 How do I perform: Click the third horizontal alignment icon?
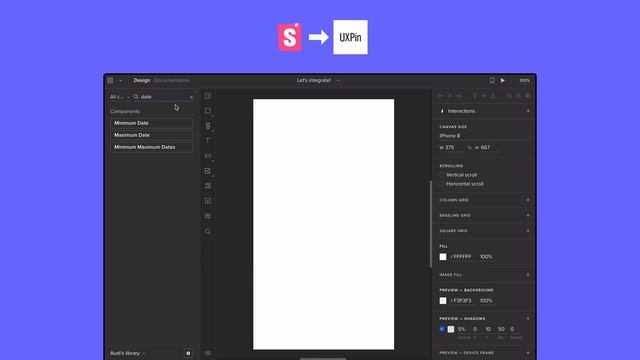tap(458, 96)
